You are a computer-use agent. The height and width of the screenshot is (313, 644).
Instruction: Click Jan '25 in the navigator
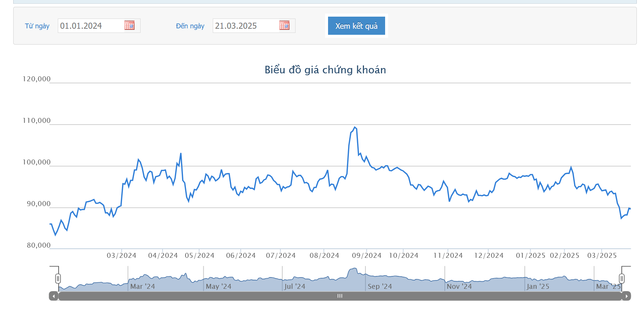coord(538,287)
